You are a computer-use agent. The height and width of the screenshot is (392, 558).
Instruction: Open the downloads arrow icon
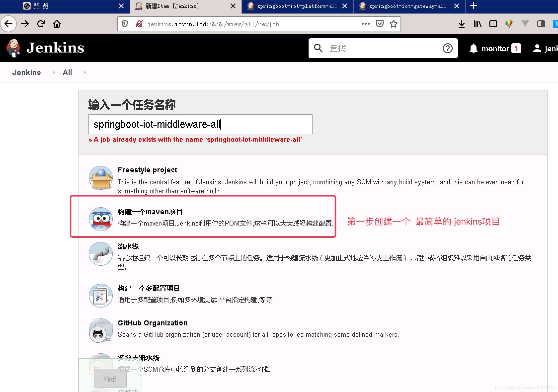click(461, 24)
